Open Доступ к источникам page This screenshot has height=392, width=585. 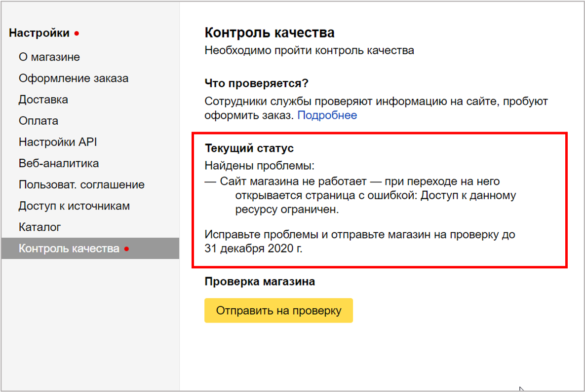coord(74,206)
